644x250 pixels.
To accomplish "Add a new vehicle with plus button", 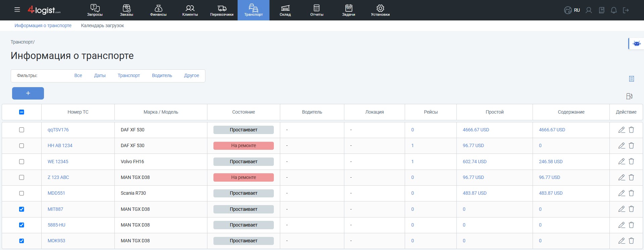I will tap(28, 93).
